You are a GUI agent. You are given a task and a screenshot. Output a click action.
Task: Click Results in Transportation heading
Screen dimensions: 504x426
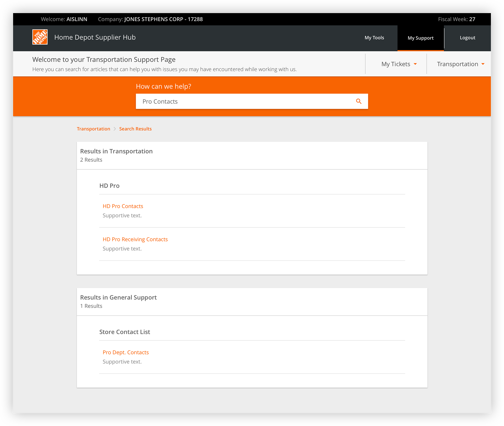pos(116,151)
